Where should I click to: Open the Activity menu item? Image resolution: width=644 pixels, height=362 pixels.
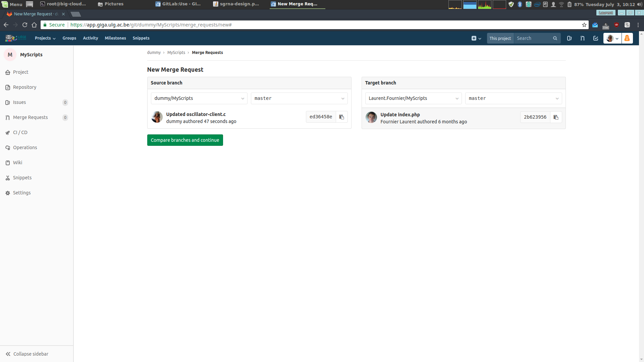point(91,38)
